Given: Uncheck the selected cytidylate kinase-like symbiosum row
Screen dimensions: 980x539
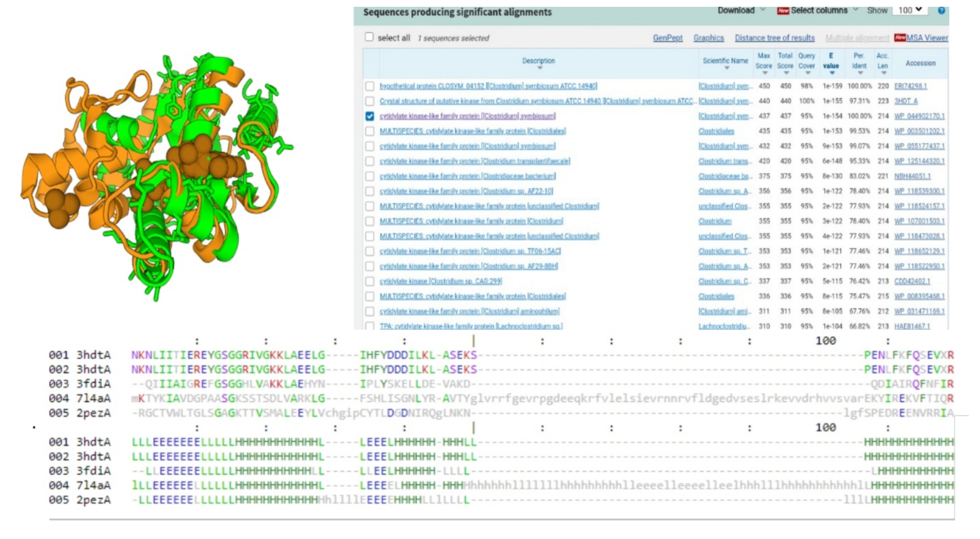Looking at the screenshot, I should [x=370, y=116].
